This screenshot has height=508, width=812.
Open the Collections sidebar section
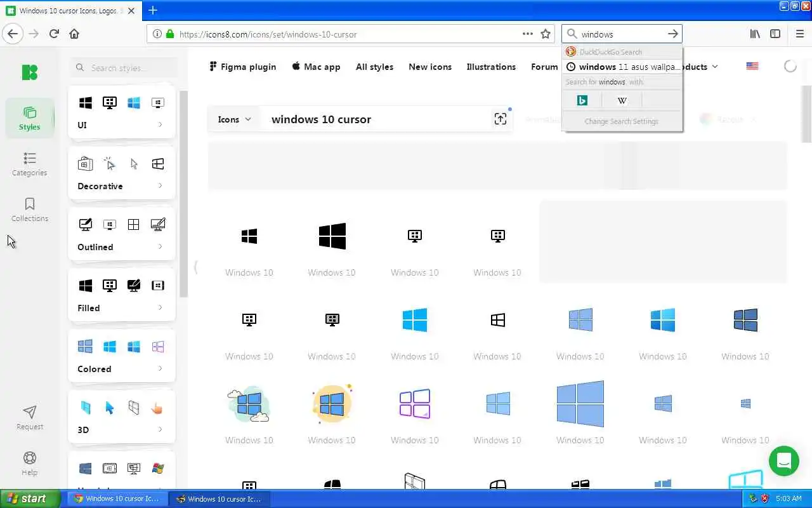point(29,210)
